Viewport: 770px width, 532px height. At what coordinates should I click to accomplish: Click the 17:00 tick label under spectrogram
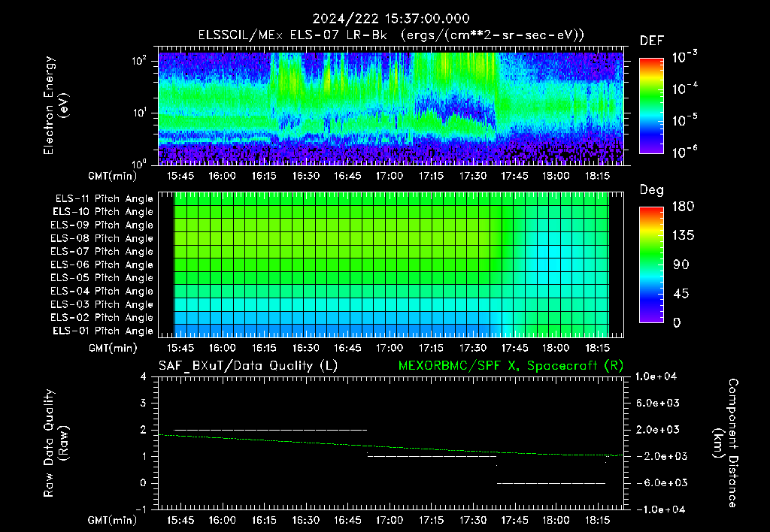click(390, 176)
